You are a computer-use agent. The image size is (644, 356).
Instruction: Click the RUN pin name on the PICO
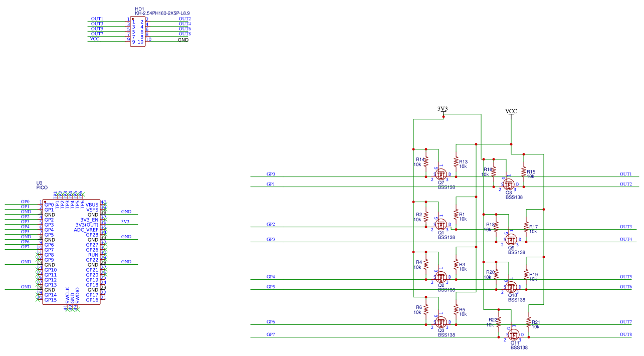[x=93, y=255]
